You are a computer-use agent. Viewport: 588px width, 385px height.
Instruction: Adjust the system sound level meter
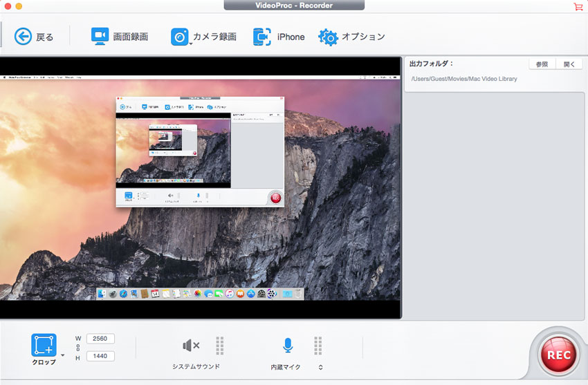click(220, 346)
